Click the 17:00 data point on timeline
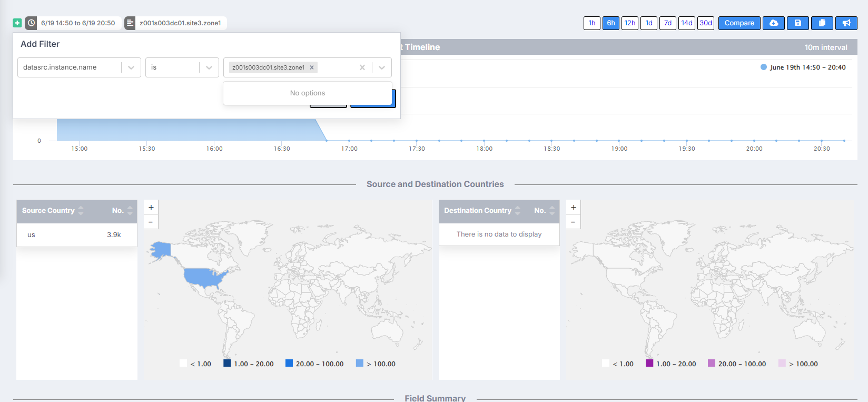Viewport: 868px width, 402px height. coord(349,141)
